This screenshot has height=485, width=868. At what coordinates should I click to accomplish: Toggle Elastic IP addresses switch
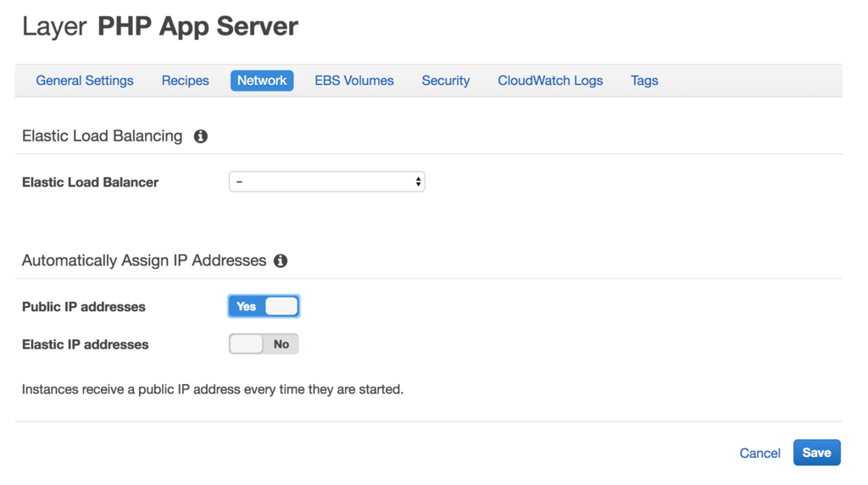coord(264,343)
